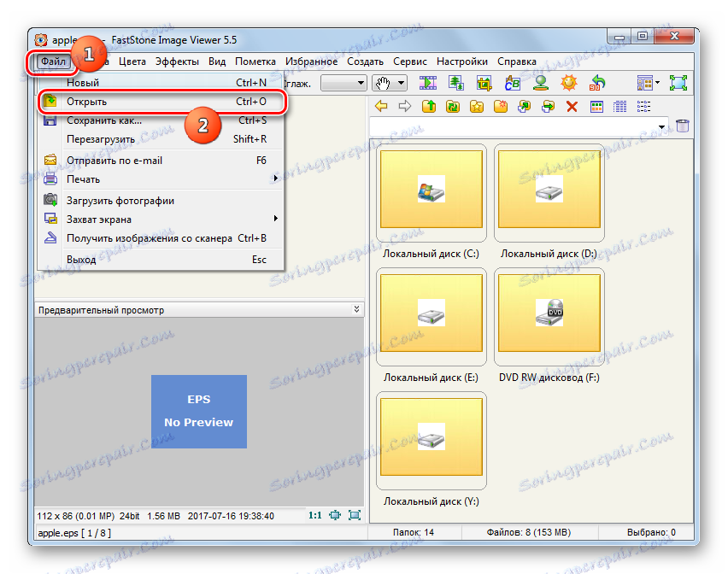Open the Сервис menu
The image size is (728, 574).
tap(410, 61)
